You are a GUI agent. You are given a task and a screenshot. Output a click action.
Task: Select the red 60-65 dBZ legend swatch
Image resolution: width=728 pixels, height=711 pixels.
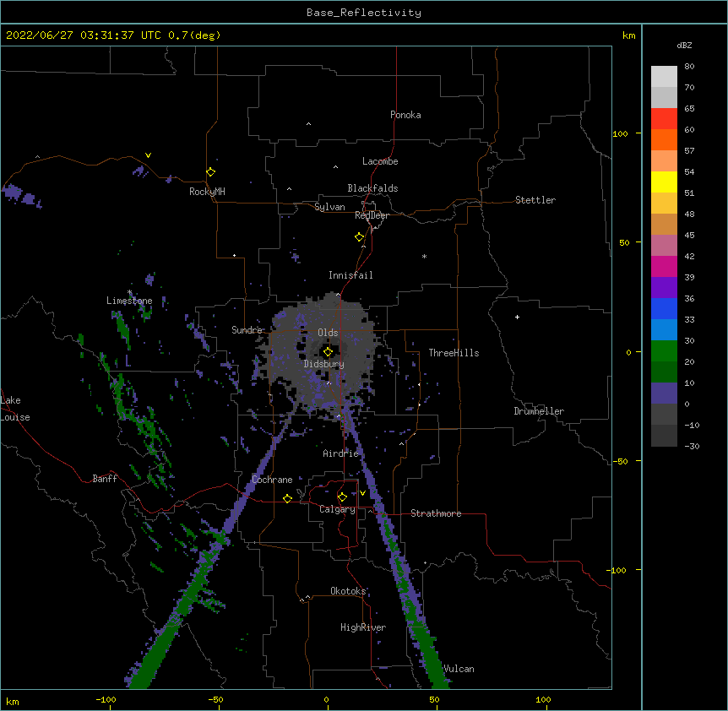(x=664, y=119)
